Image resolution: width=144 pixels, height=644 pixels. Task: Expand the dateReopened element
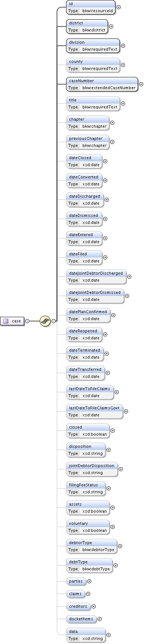(x=105, y=334)
